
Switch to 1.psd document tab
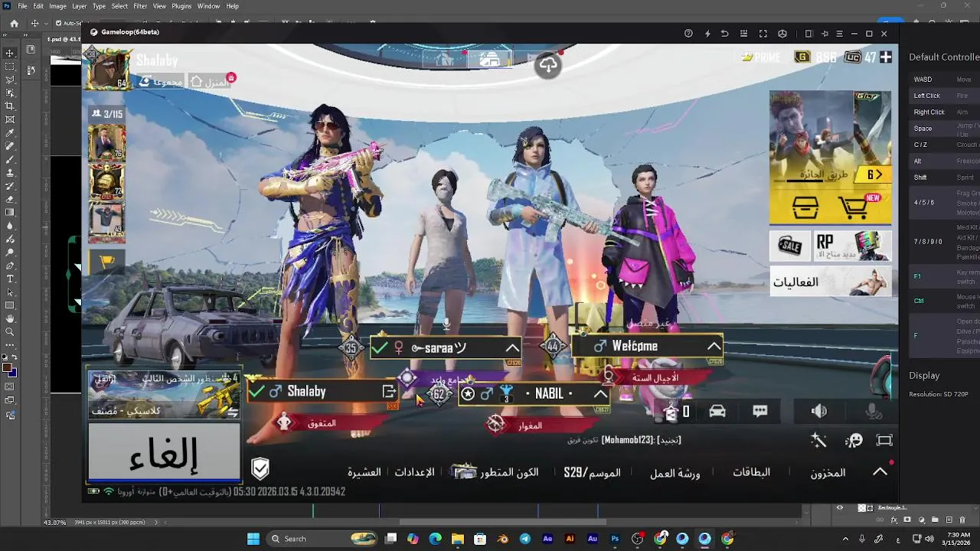[x=64, y=39]
